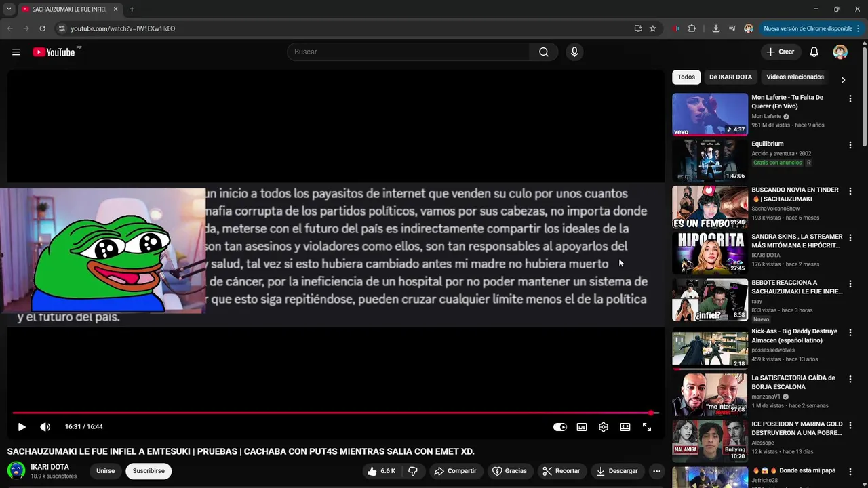Like the video with 6.6 K

coord(382,471)
